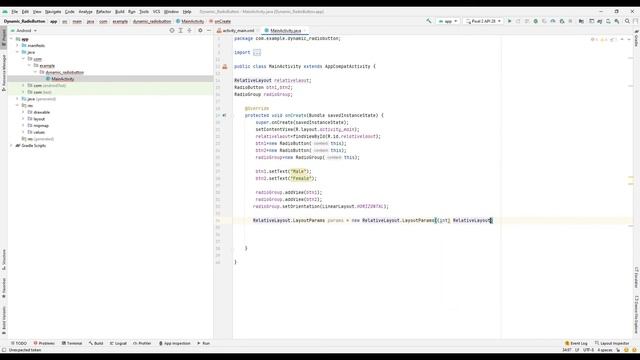Open the Resource Manager side panel
The width and height of the screenshot is (640, 360).
4,73
